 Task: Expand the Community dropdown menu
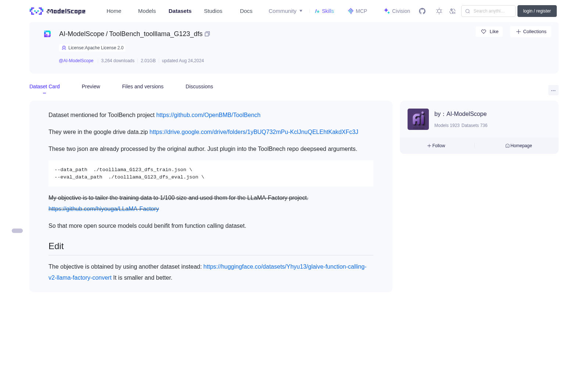[x=286, y=11]
